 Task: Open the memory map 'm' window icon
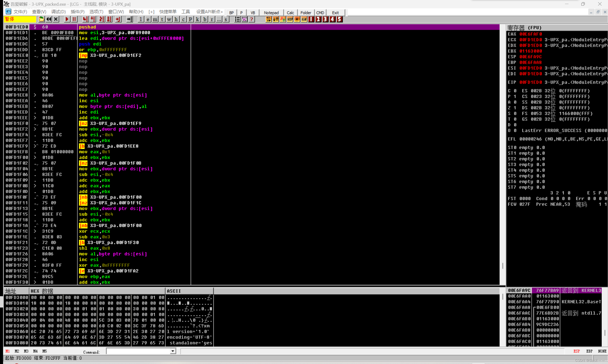155,19
